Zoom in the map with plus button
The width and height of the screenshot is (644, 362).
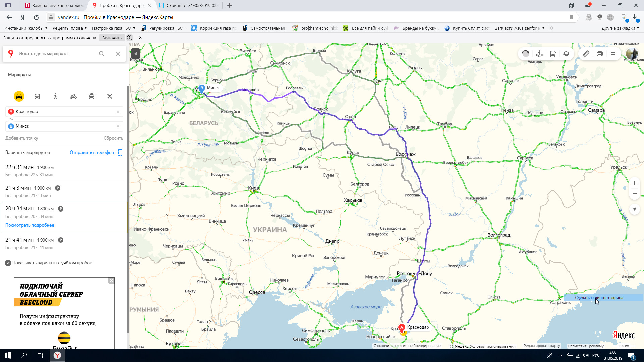635,183
